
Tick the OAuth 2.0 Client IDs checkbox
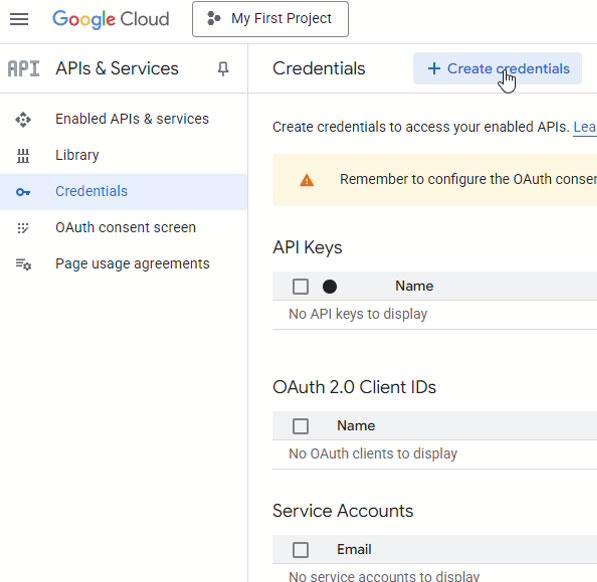pos(300,426)
